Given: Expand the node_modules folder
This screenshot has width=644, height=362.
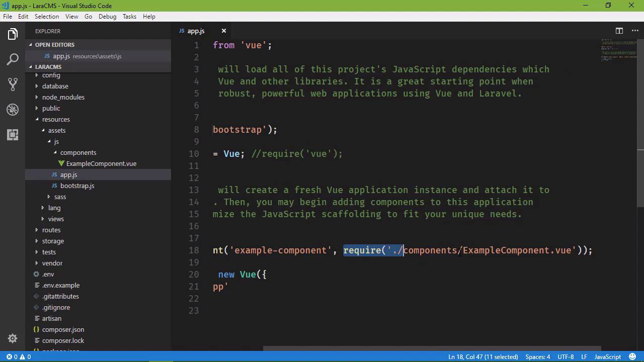Looking at the screenshot, I should point(98,97).
